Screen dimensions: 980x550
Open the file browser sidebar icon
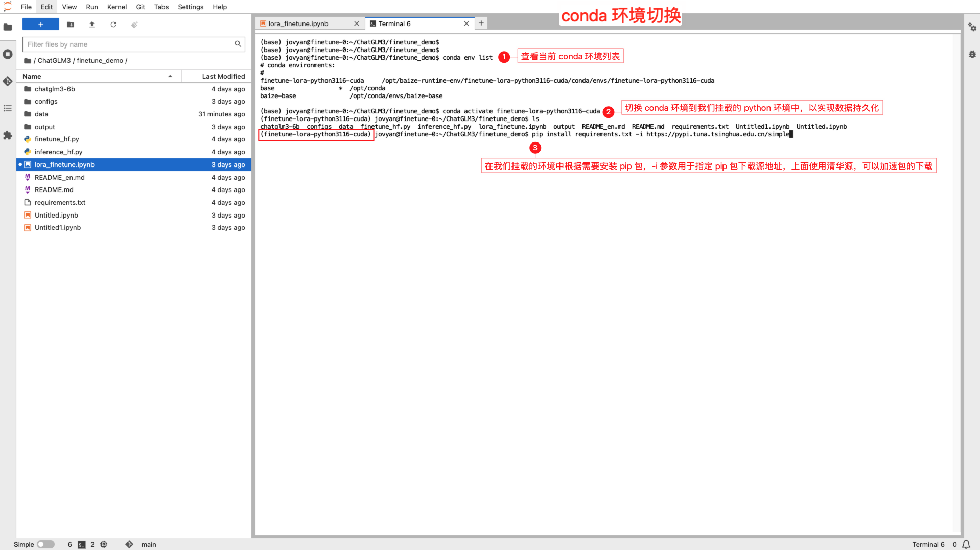tap(8, 27)
